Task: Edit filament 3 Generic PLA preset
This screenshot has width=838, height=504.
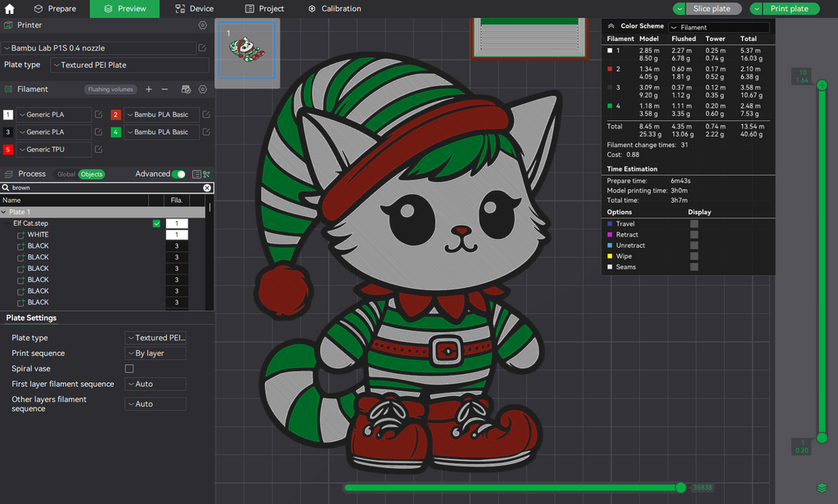Action: [x=98, y=132]
